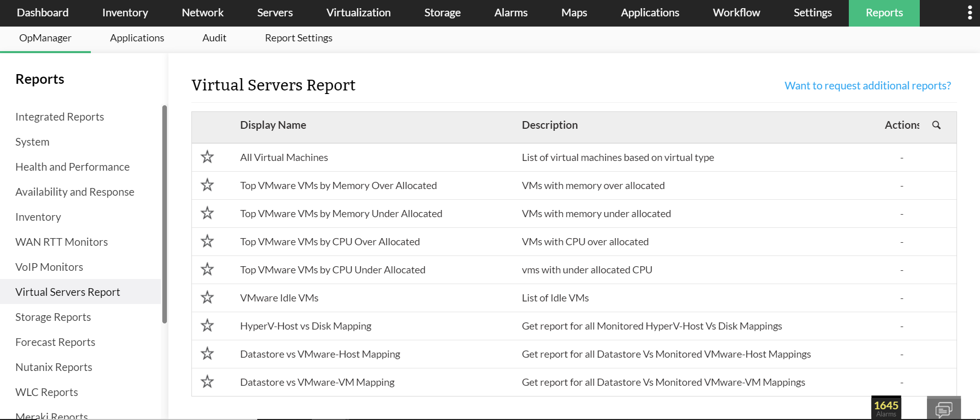Click the 1645 Alarms counter badge

pyautogui.click(x=886, y=408)
